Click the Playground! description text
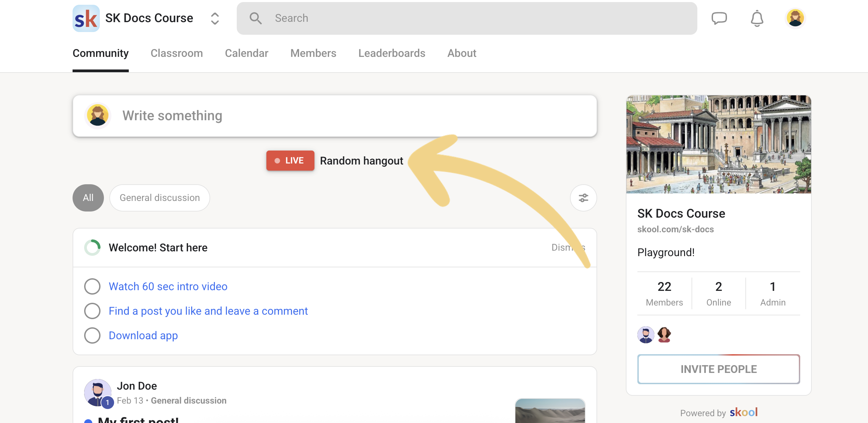868x423 pixels. (x=666, y=252)
